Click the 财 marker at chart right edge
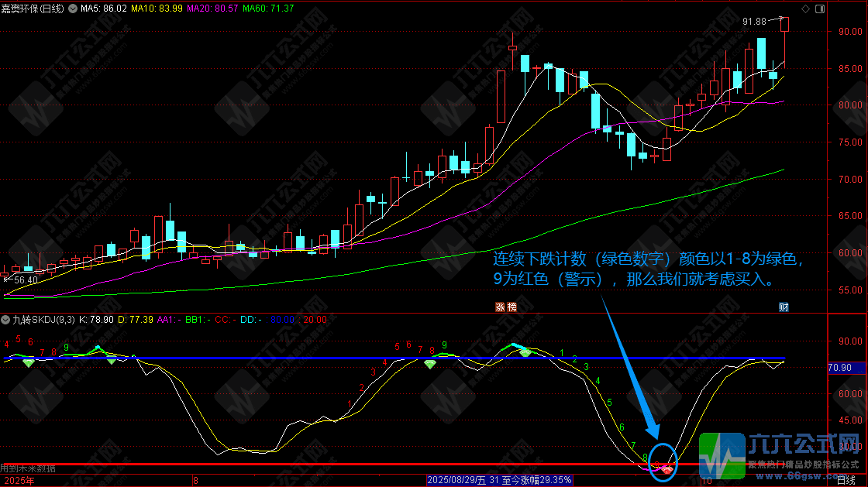The width and height of the screenshot is (868, 487). [784, 307]
